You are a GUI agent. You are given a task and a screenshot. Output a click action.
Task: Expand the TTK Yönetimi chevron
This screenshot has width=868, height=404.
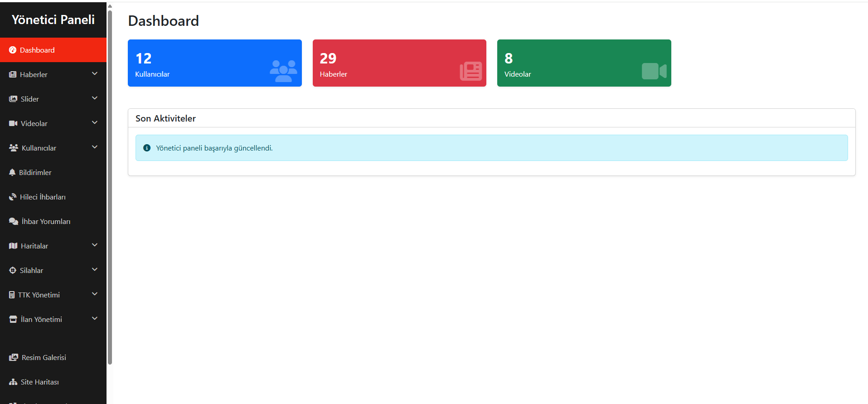[x=95, y=294]
